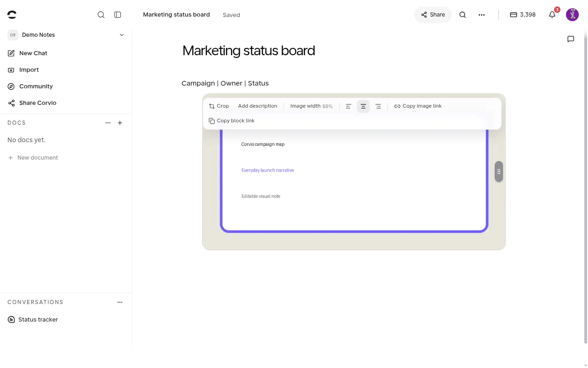
Task: Align image center
Action: (x=363, y=106)
